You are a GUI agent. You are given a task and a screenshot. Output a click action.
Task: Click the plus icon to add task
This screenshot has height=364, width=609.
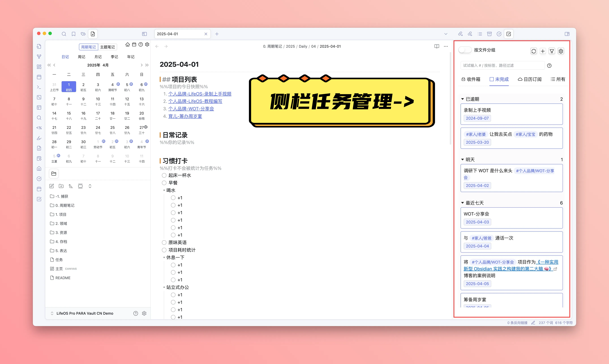[543, 51]
